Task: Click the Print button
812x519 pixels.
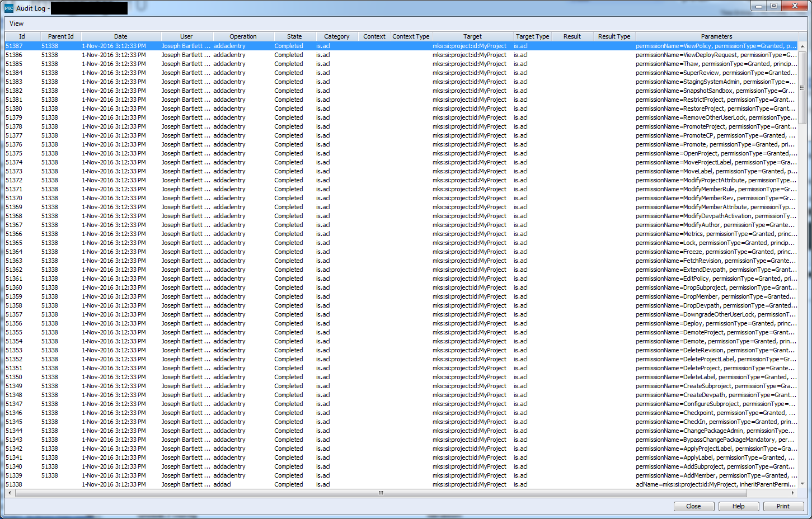Action: tap(783, 506)
